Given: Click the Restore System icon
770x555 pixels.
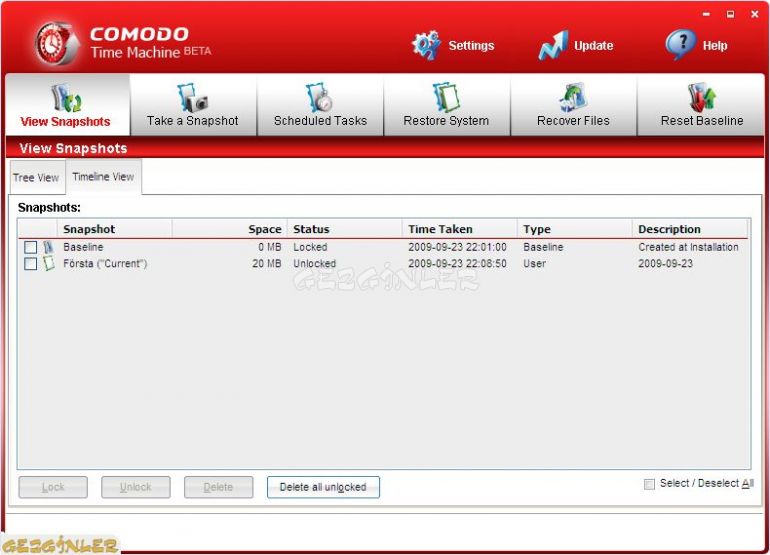Looking at the screenshot, I should [446, 97].
